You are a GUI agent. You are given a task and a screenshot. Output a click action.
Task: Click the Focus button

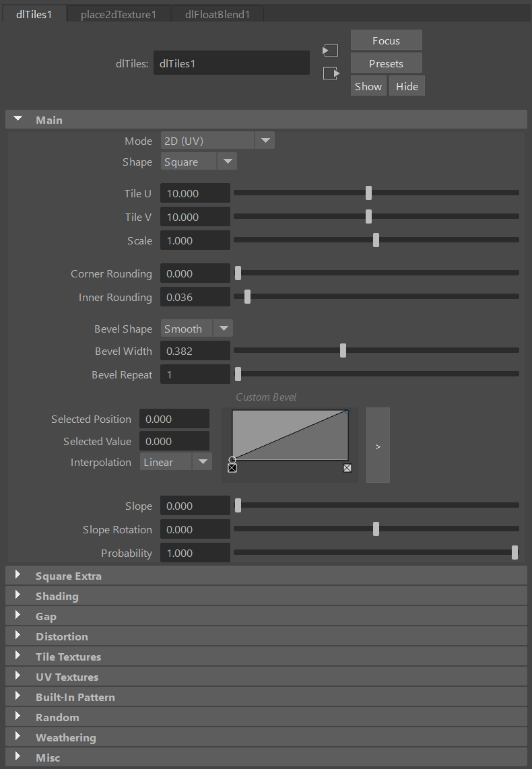[386, 40]
